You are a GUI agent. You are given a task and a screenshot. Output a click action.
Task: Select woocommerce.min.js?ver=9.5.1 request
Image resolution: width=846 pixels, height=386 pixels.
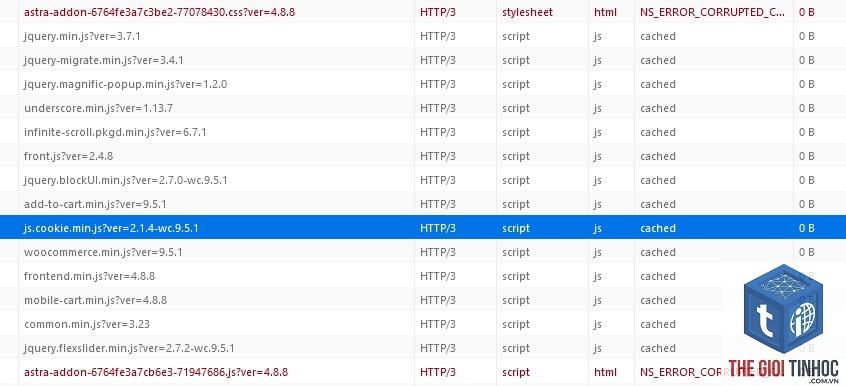tap(423, 252)
